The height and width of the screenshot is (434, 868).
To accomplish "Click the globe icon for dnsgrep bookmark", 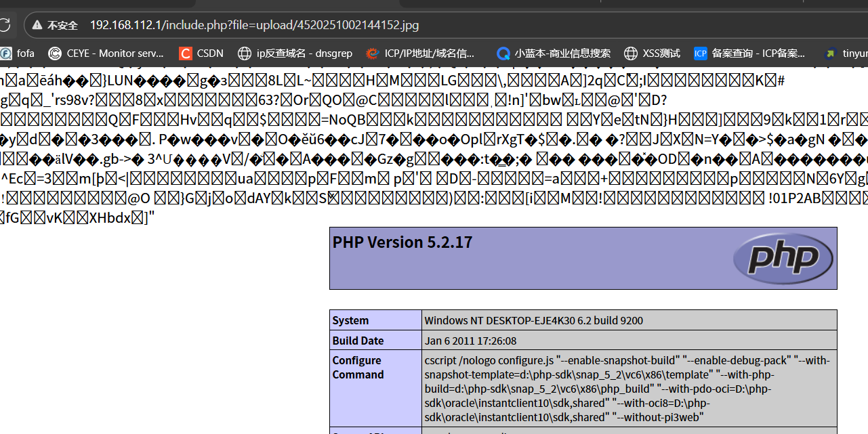I will 245,53.
